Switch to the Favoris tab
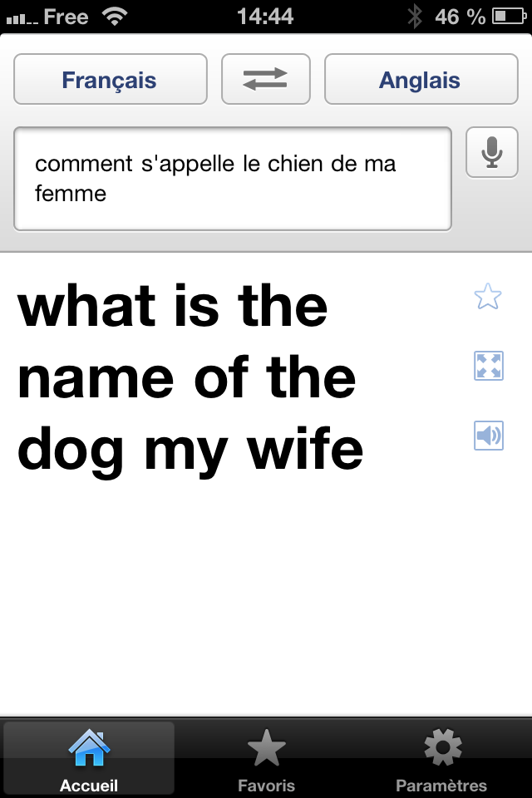The width and height of the screenshot is (532, 798). [266, 759]
